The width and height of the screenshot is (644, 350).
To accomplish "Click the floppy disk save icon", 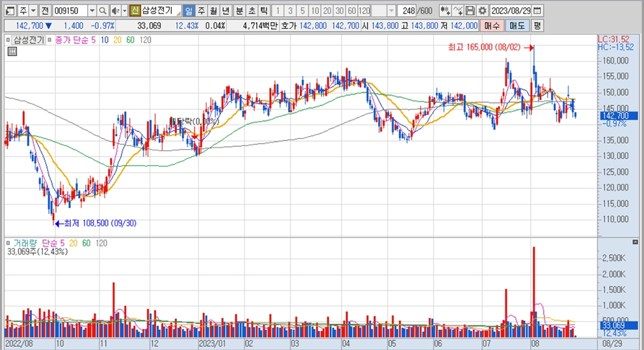I will pos(470,11).
